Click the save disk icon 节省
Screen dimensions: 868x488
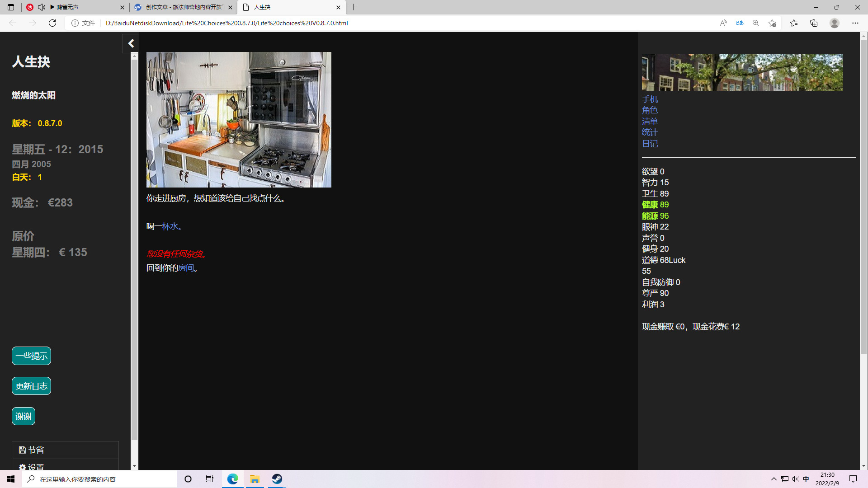(x=22, y=450)
